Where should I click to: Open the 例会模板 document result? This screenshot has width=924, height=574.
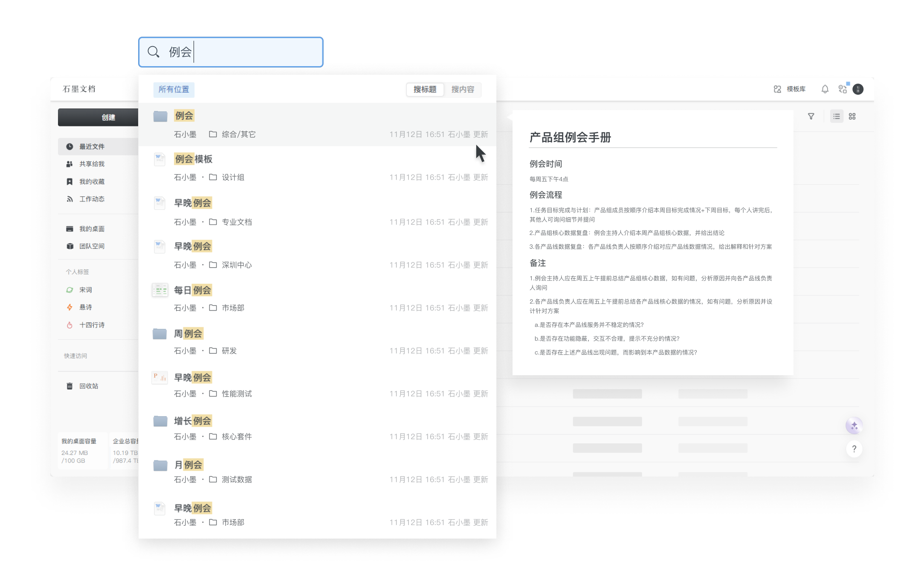tap(317, 168)
